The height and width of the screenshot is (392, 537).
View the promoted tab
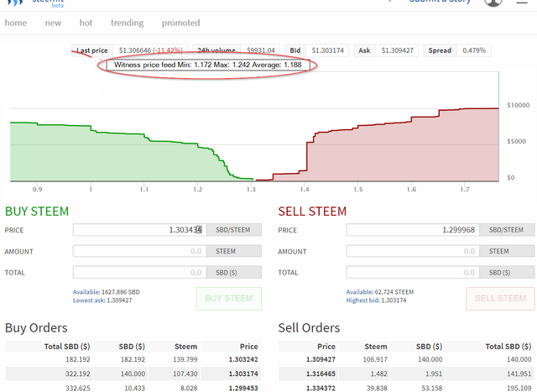tap(181, 23)
